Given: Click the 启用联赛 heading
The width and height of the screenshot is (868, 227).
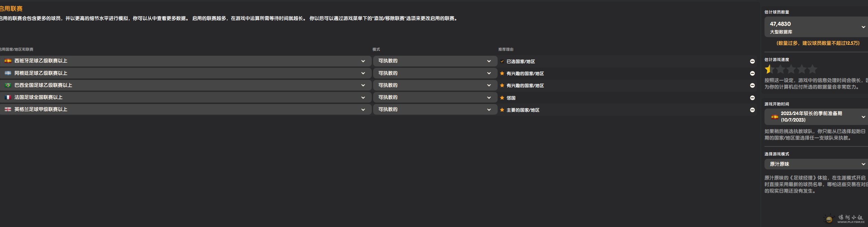Looking at the screenshot, I should tap(11, 9).
